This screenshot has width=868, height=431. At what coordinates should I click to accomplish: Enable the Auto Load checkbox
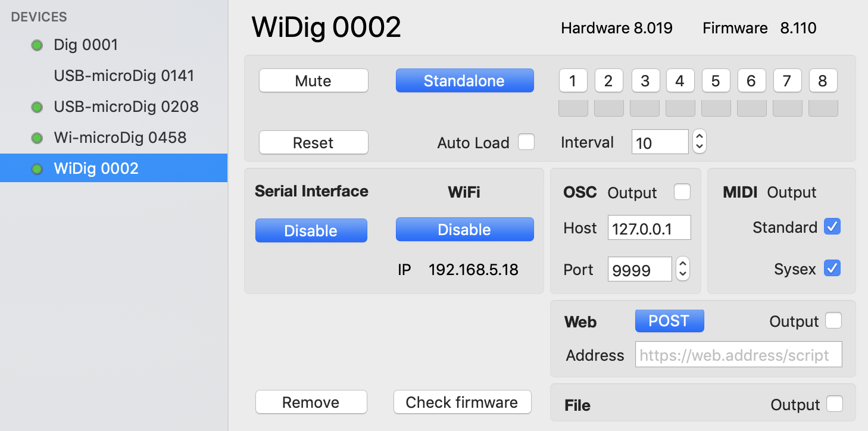click(526, 142)
